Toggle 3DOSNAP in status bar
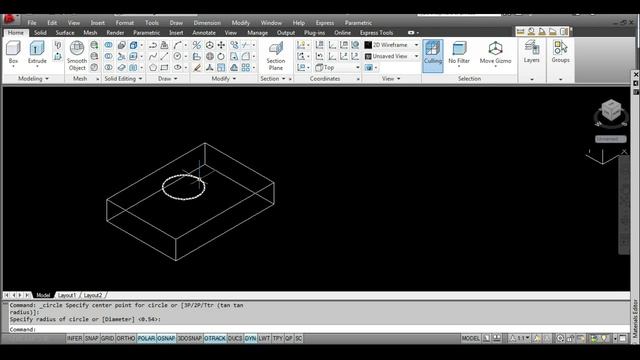Image resolution: width=640 pixels, height=360 pixels. tap(189, 338)
